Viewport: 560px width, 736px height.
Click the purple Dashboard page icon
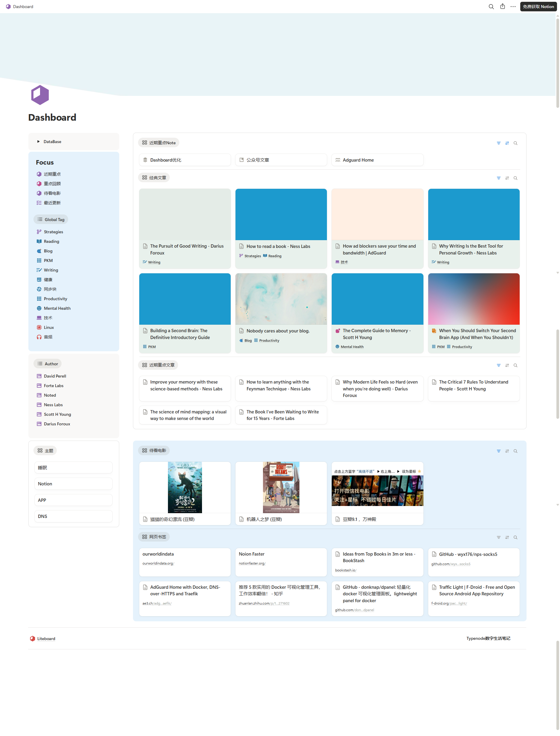[40, 95]
